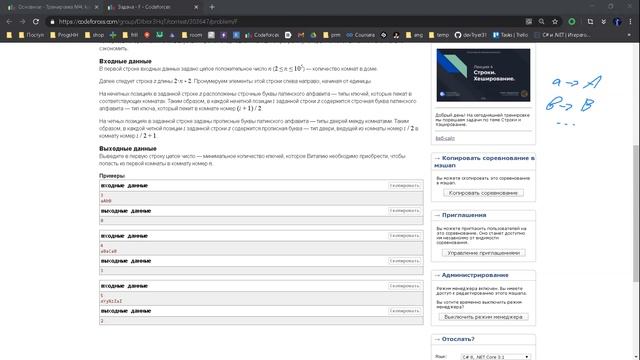Open the Codeforces bookmark
The image size is (640, 360).
pos(262,35)
